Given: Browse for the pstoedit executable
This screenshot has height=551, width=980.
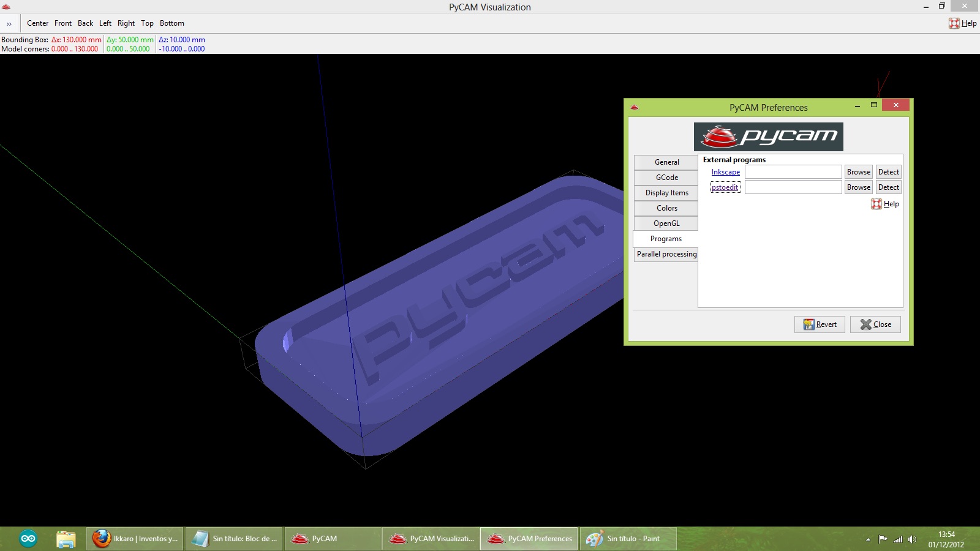Looking at the screenshot, I should 859,187.
